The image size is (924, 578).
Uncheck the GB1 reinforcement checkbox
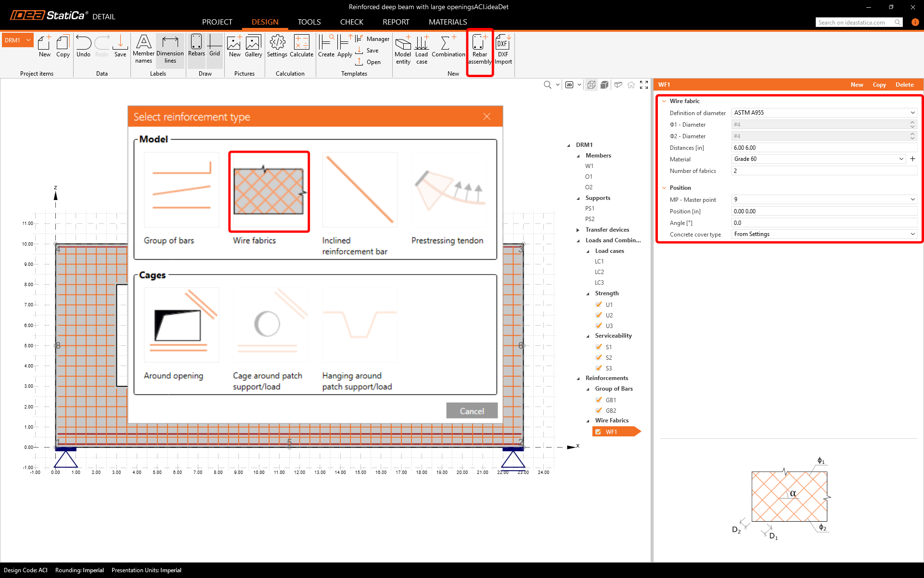[599, 400]
